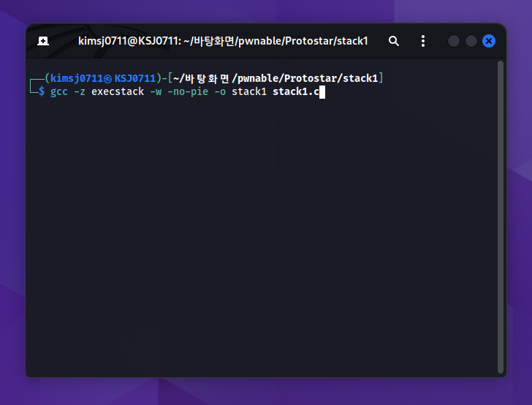The height and width of the screenshot is (405, 532).
Task: Click the '-w' flag text
Action: click(156, 91)
